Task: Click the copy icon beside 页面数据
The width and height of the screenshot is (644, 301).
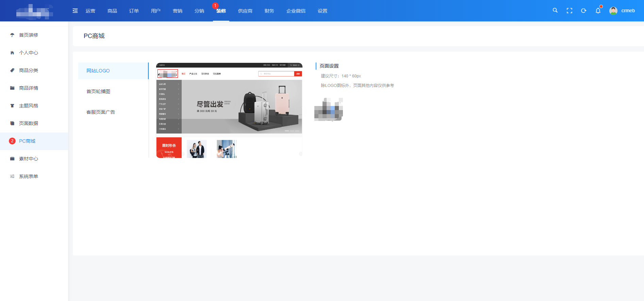Action: coord(12,123)
